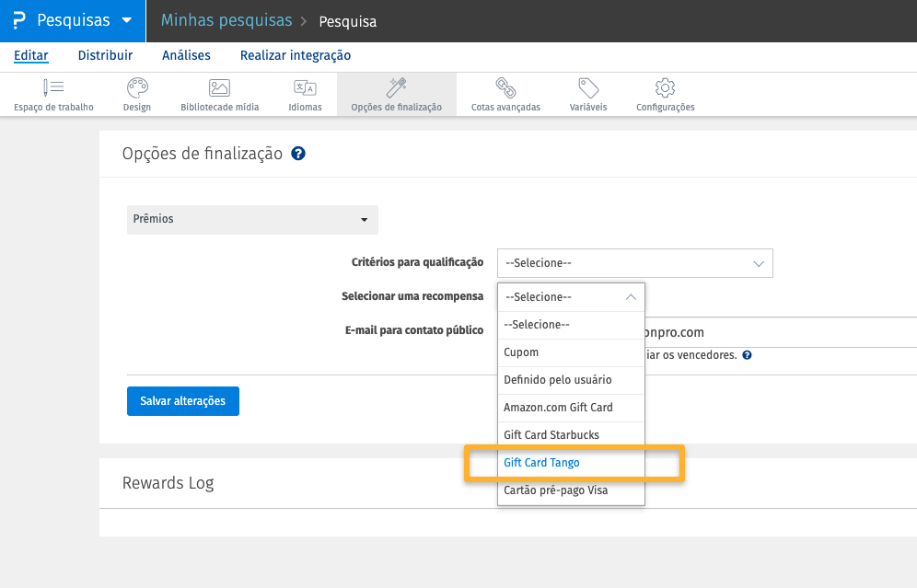Open the Variáveis tag icon

click(x=588, y=88)
